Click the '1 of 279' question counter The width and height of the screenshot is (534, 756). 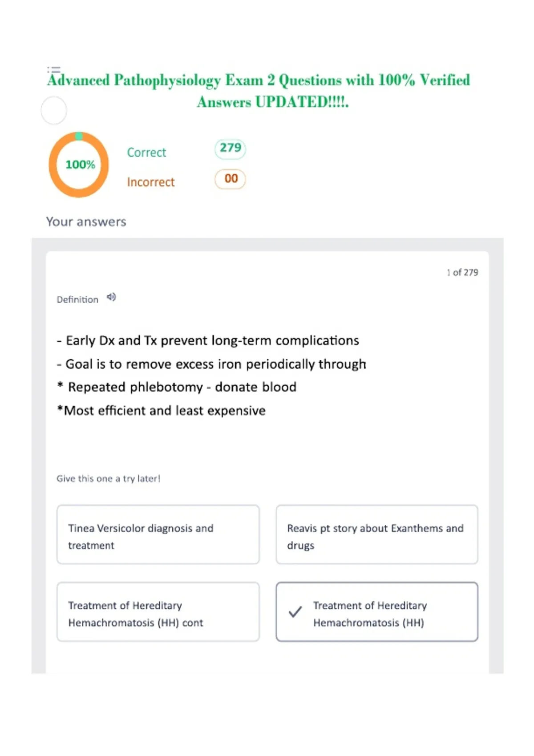tap(462, 272)
